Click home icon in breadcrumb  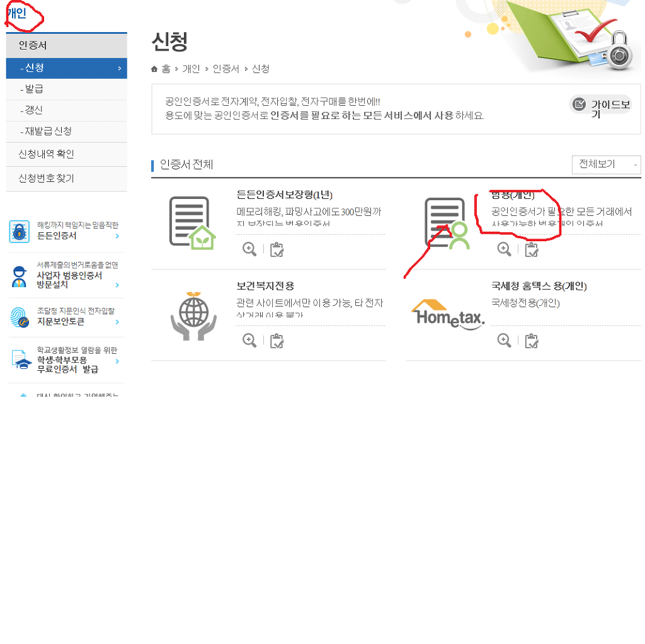(154, 69)
